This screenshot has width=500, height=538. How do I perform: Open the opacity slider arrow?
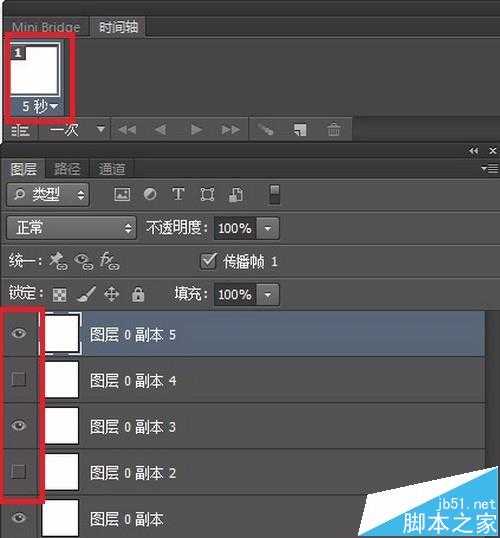pos(268,228)
